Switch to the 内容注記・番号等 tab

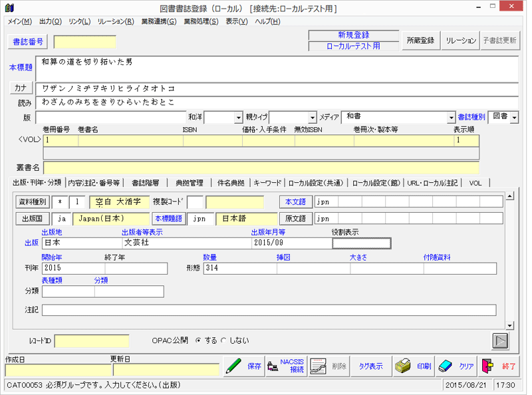click(x=94, y=184)
